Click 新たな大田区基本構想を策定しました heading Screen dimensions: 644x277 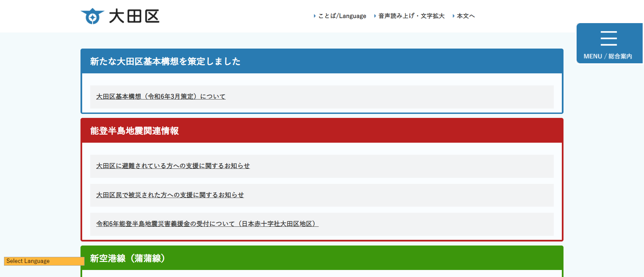coord(165,61)
